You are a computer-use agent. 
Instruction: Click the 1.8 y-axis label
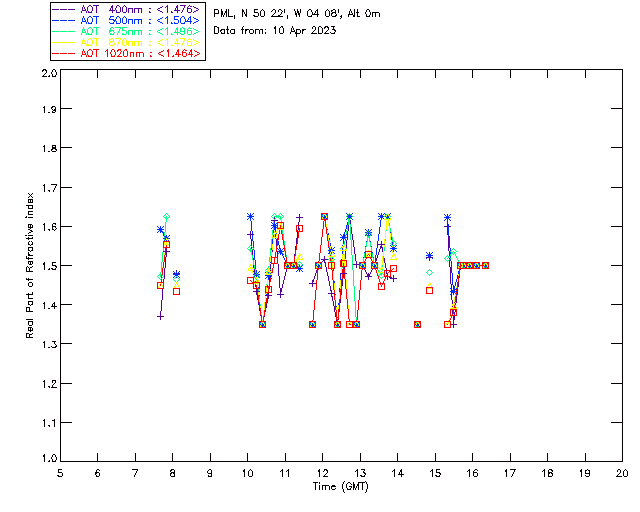pyautogui.click(x=49, y=148)
